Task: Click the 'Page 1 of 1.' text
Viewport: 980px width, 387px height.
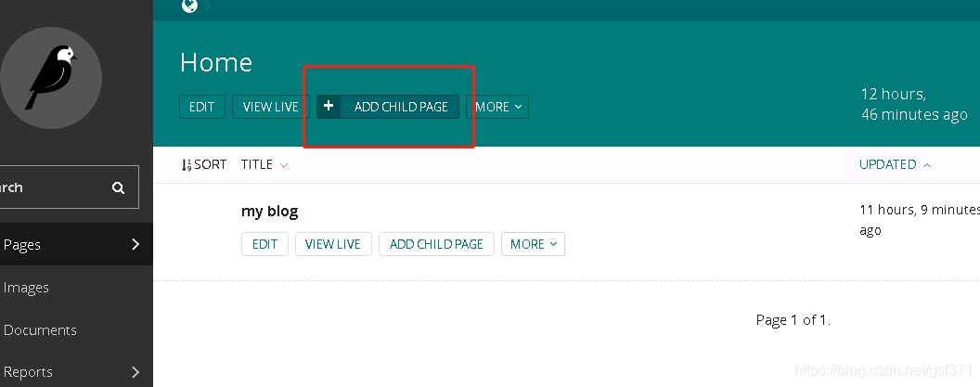Action: coord(793,320)
